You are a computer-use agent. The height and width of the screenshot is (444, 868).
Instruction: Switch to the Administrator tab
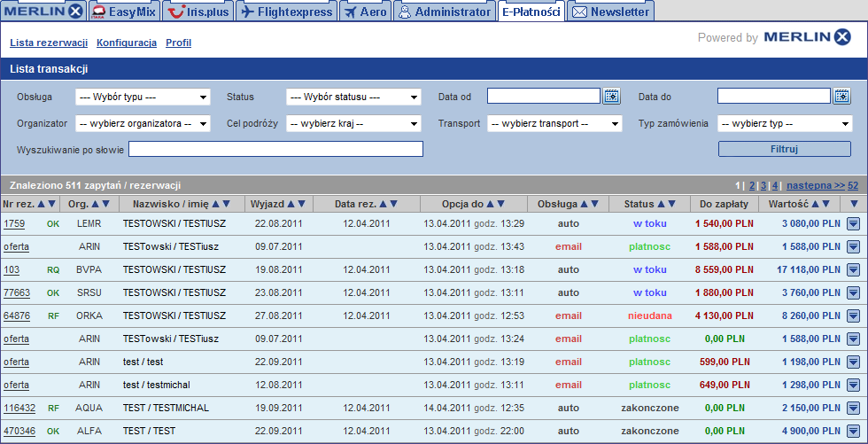(445, 11)
